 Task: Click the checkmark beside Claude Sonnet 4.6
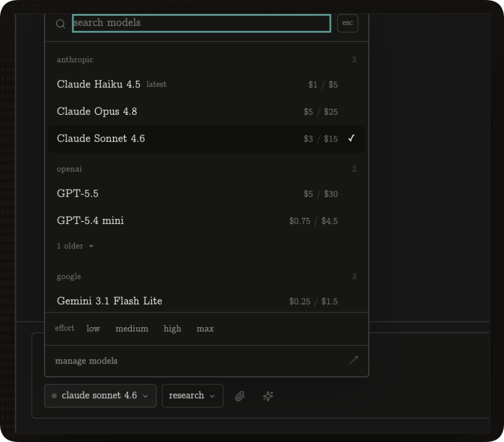point(351,138)
